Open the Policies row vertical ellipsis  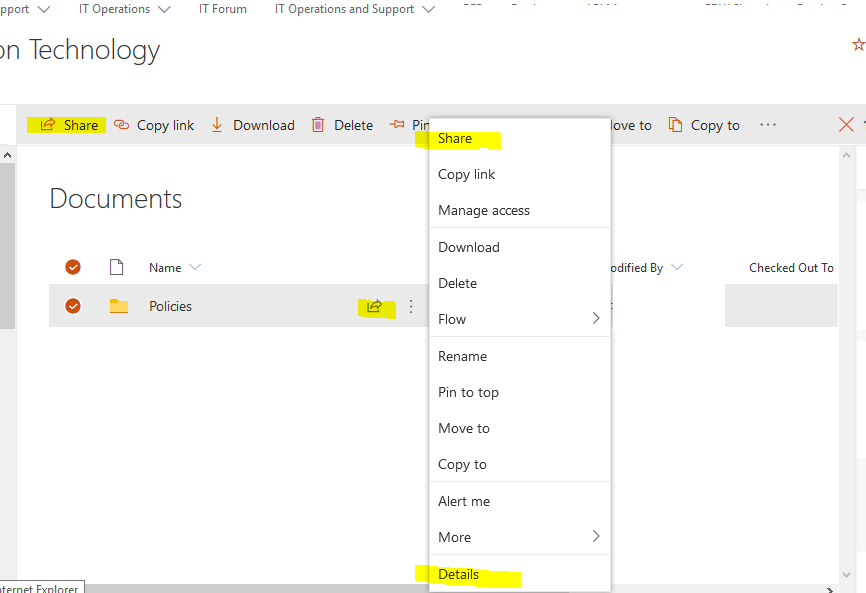410,306
